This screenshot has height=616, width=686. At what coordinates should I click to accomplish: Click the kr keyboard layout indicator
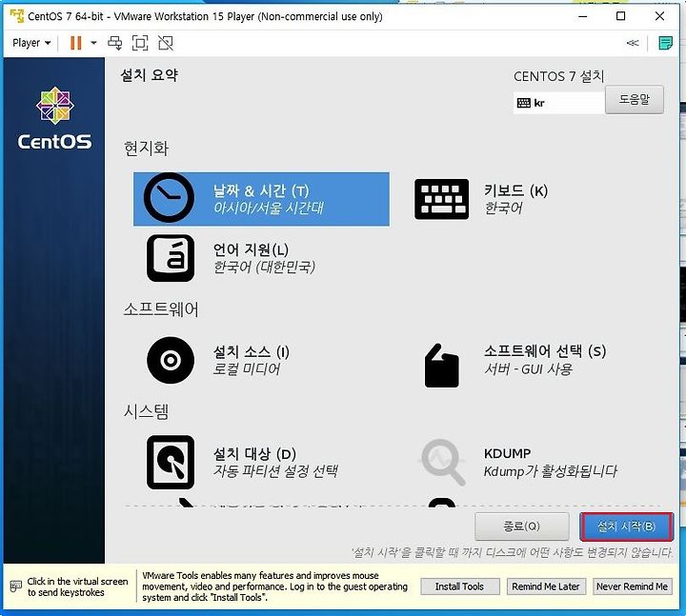(x=558, y=103)
